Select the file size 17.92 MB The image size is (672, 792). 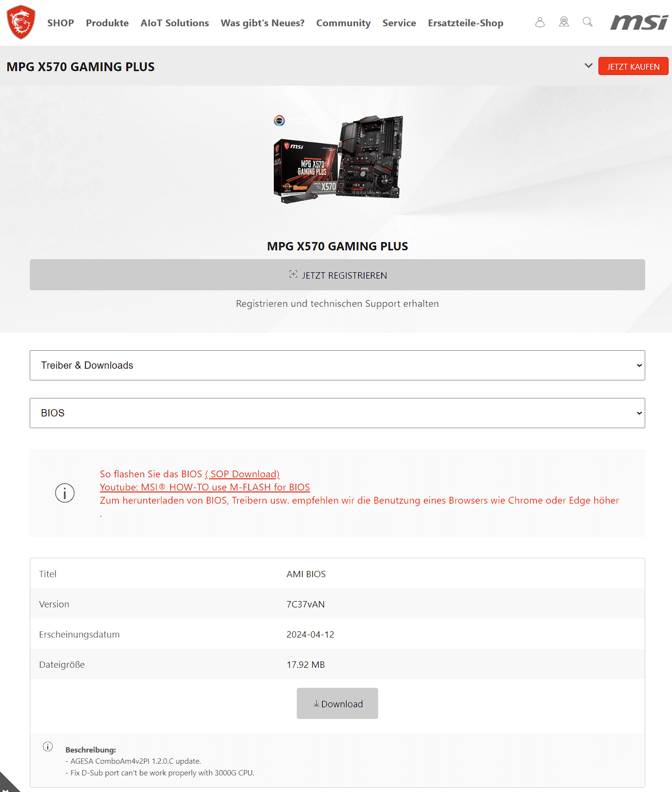point(306,664)
